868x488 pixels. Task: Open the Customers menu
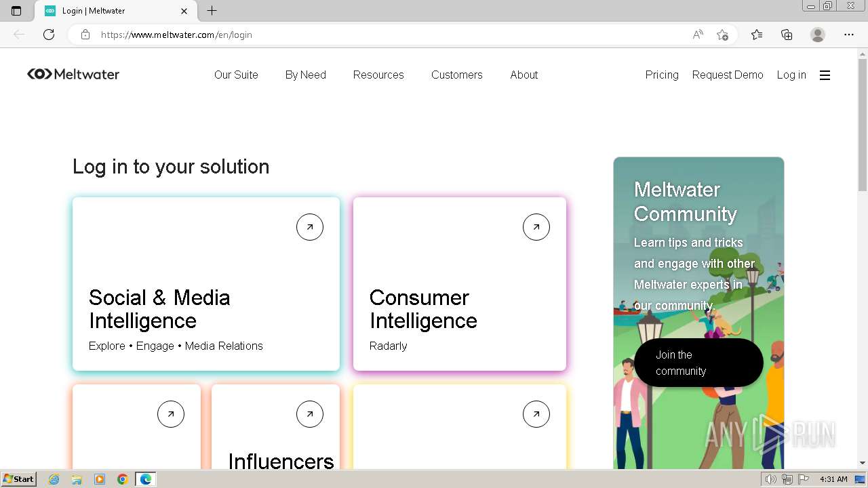point(457,75)
